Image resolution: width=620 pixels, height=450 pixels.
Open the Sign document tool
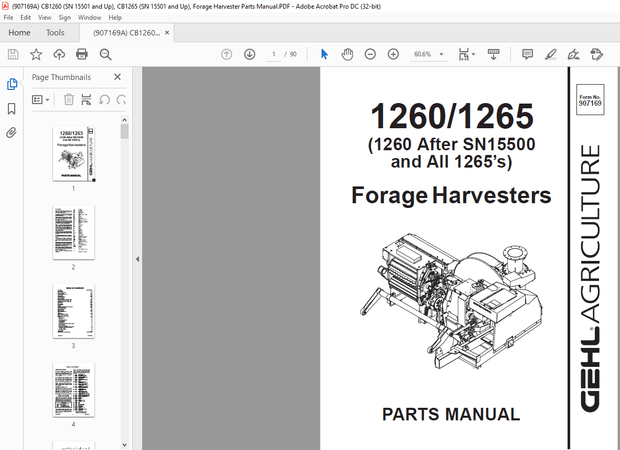pyautogui.click(x=574, y=54)
